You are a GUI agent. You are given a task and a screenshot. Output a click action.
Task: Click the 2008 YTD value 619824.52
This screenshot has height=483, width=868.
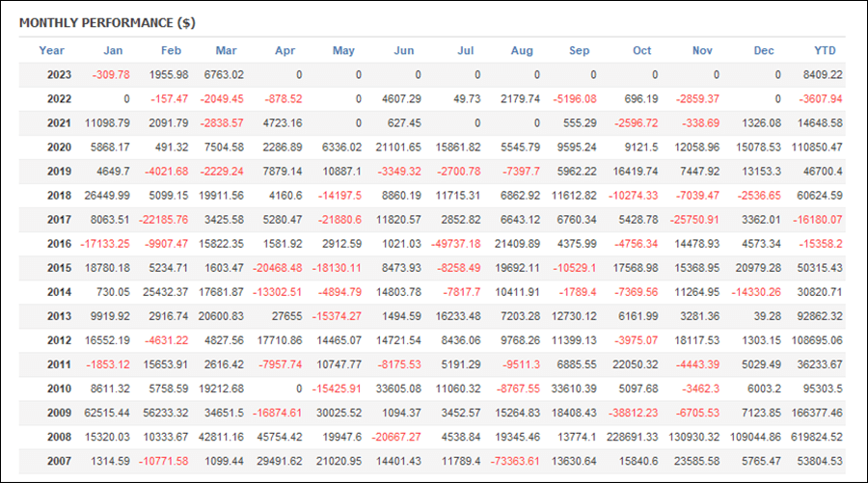[x=817, y=437]
